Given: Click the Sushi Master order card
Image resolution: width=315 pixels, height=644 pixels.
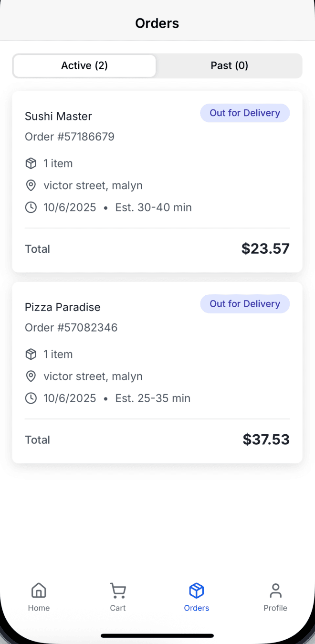Looking at the screenshot, I should (x=157, y=182).
